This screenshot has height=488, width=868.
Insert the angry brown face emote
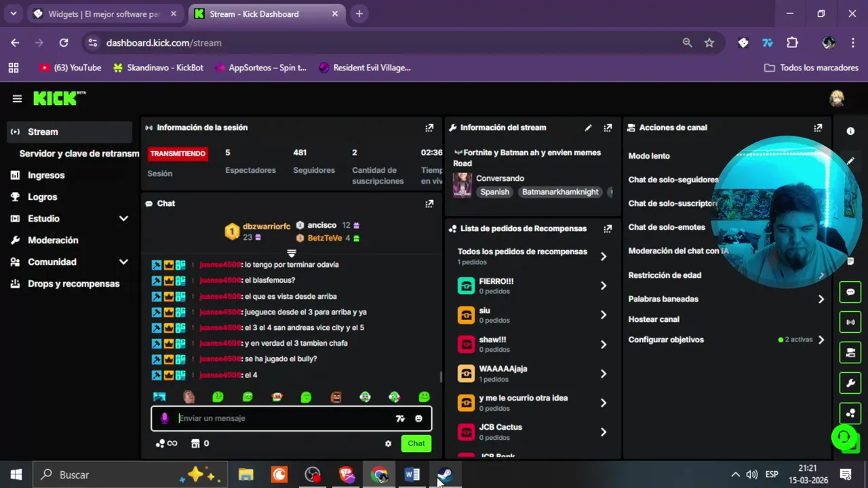coord(336,396)
